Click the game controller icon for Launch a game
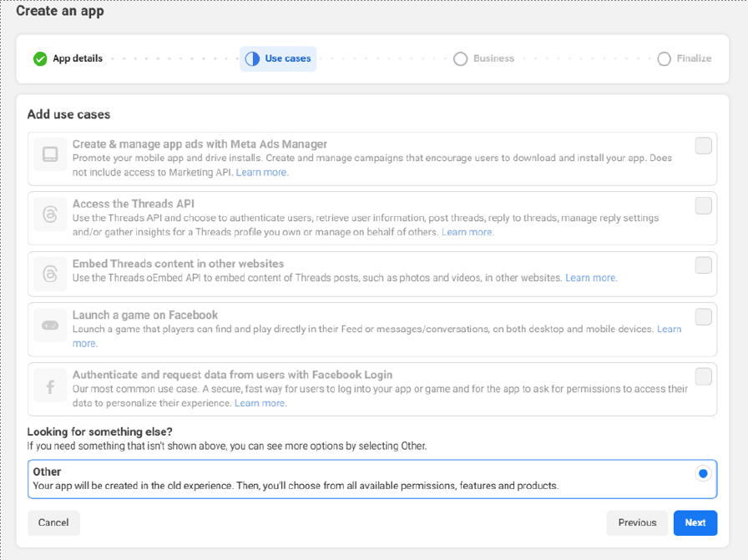Viewport: 748px width, 560px height. point(50,325)
